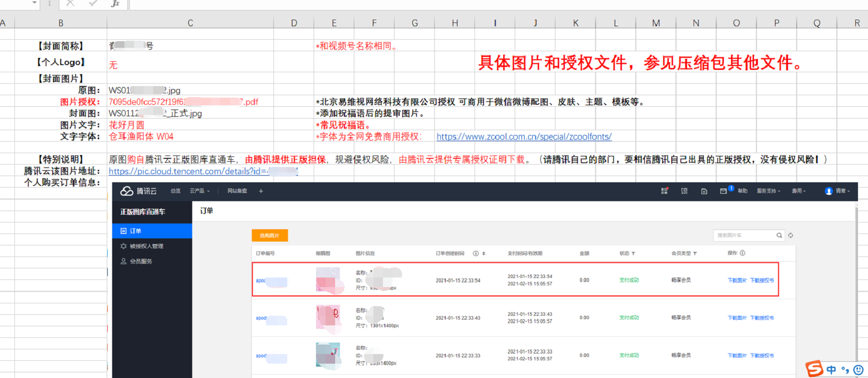Click the filter icon beside 状态
The image size is (868, 378).
(x=633, y=254)
